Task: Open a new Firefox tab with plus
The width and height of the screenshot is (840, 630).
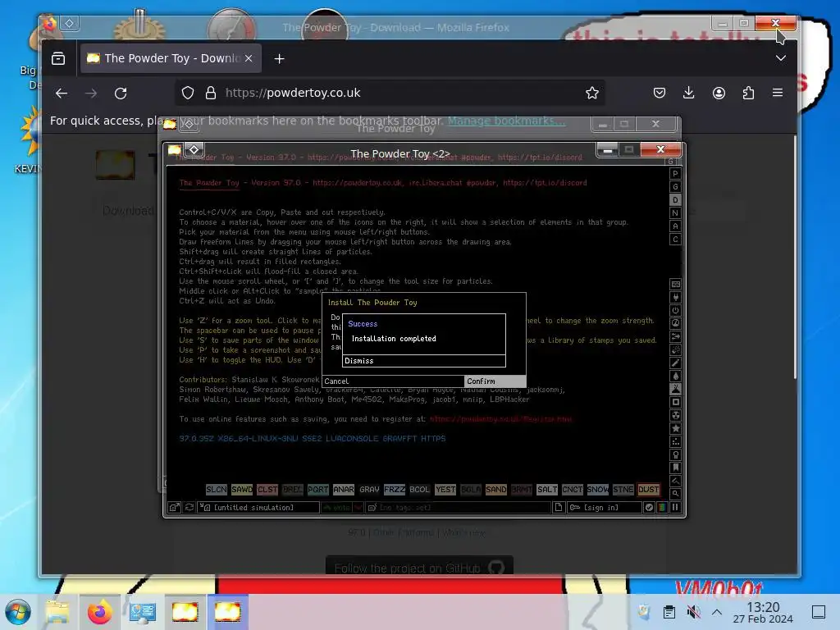Action: (x=279, y=58)
